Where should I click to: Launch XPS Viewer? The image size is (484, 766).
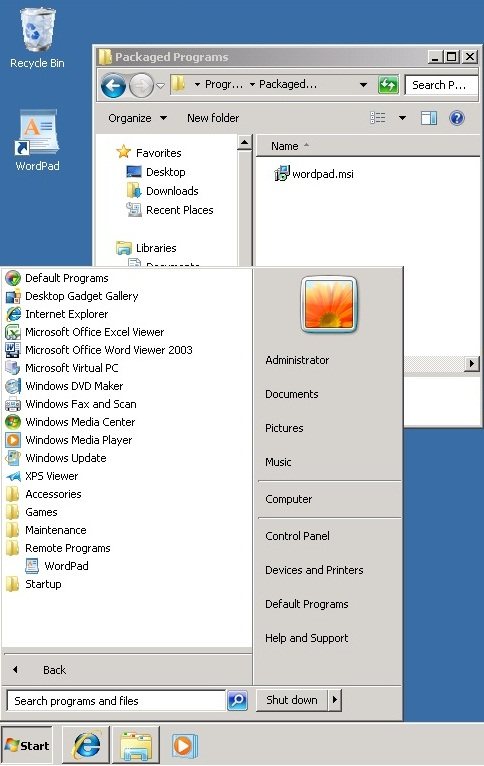tap(42, 476)
